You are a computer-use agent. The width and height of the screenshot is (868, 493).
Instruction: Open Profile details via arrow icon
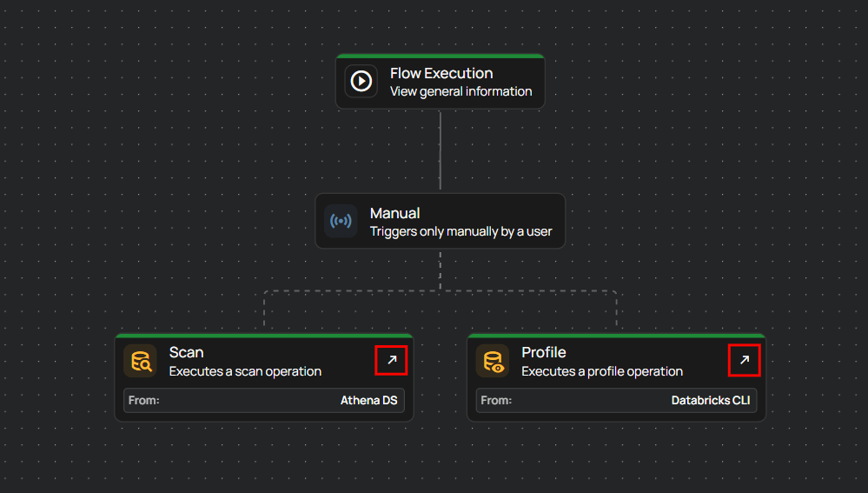pyautogui.click(x=744, y=360)
